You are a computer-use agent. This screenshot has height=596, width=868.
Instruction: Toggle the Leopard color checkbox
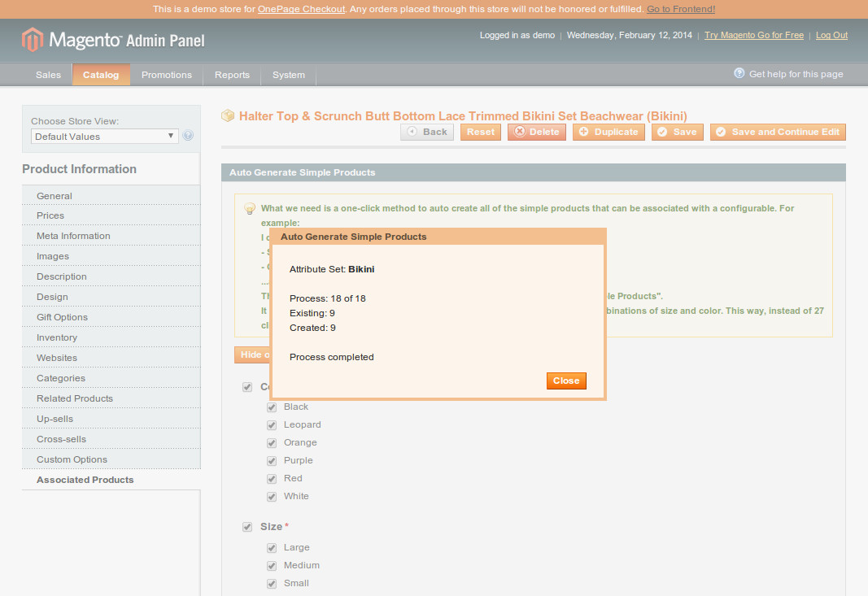click(x=272, y=425)
